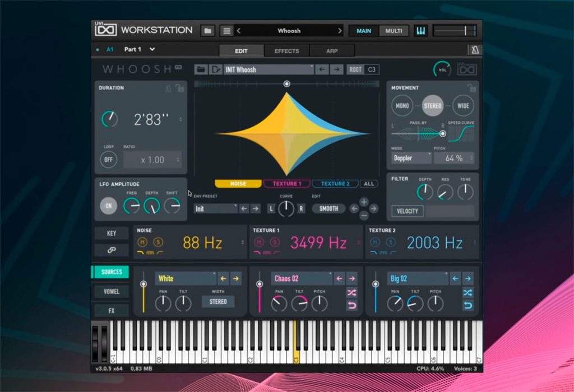
Task: Save preset using icon beside INIT Whoosh
Action: [x=215, y=69]
